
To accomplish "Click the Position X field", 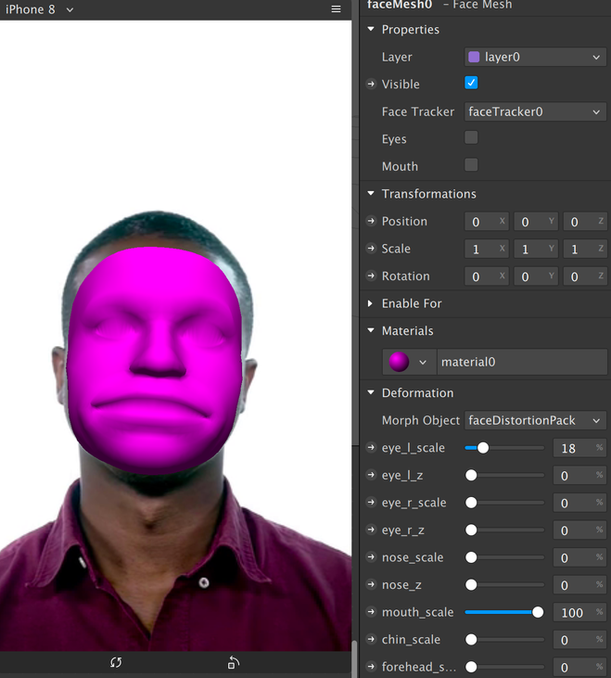I will [486, 221].
